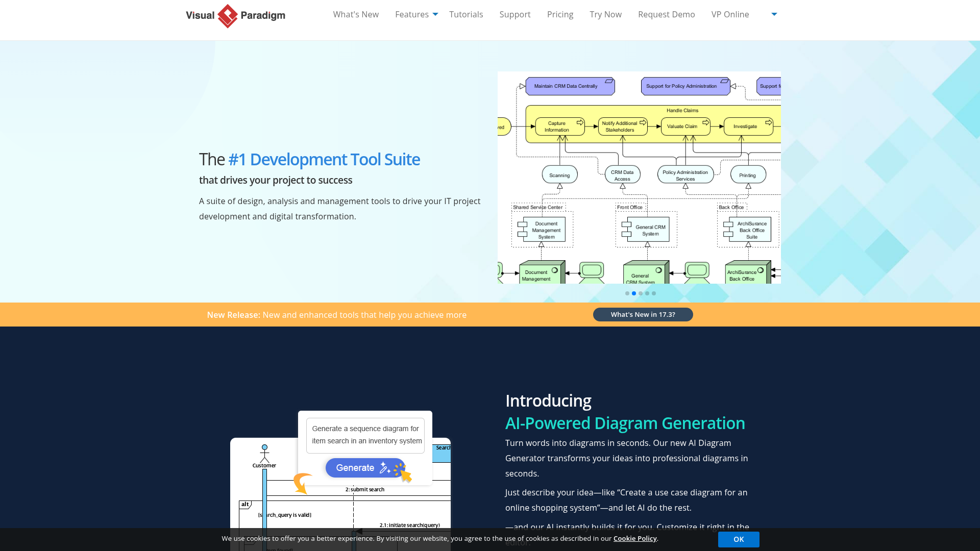Viewport: 980px width, 551px height.
Task: Open the dropdown at the far right of navbar
Action: [774, 14]
